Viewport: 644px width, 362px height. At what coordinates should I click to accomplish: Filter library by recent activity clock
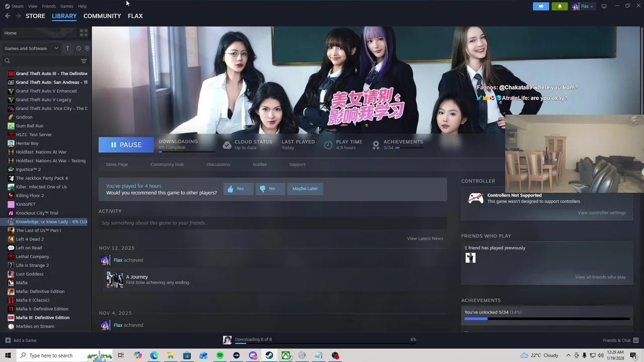point(78,48)
